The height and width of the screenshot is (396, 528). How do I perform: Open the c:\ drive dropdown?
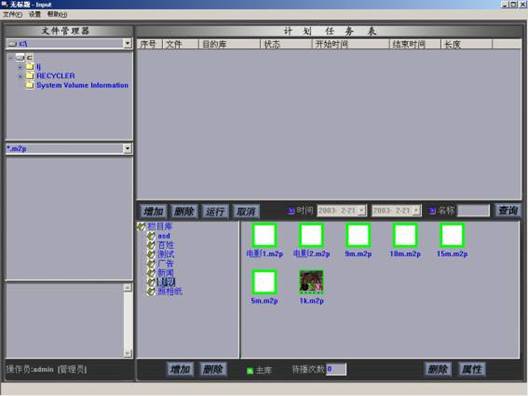[127, 43]
